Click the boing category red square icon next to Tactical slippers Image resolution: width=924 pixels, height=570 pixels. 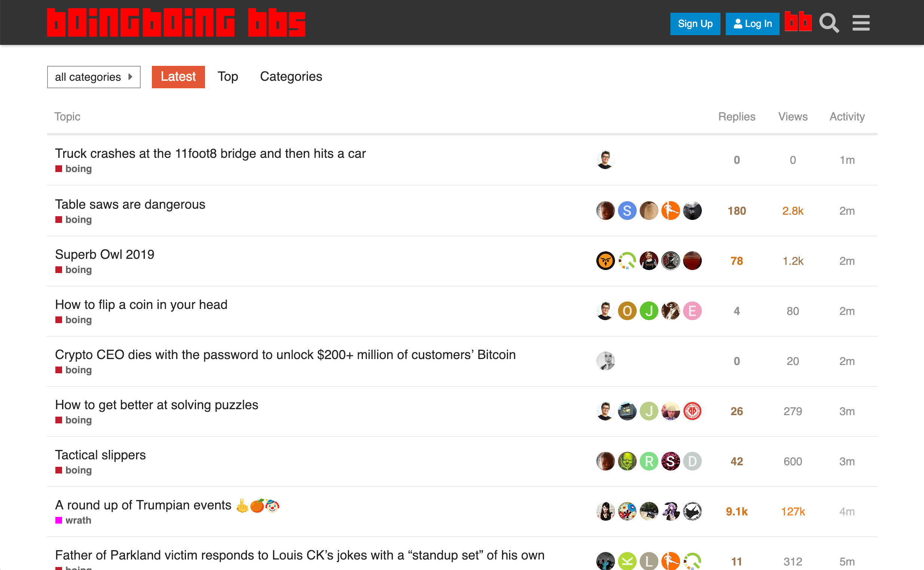click(x=58, y=470)
